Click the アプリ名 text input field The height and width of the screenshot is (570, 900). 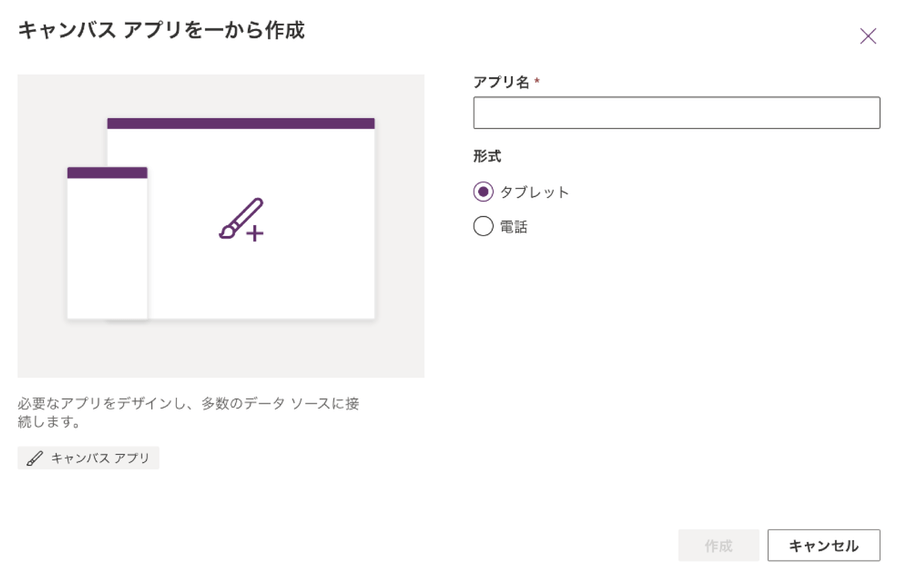(x=676, y=113)
